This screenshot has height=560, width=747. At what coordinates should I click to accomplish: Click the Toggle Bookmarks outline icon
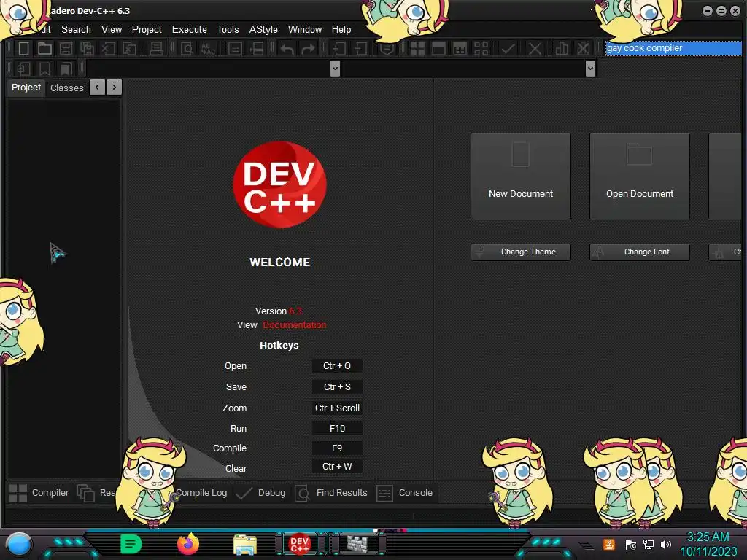[44, 69]
